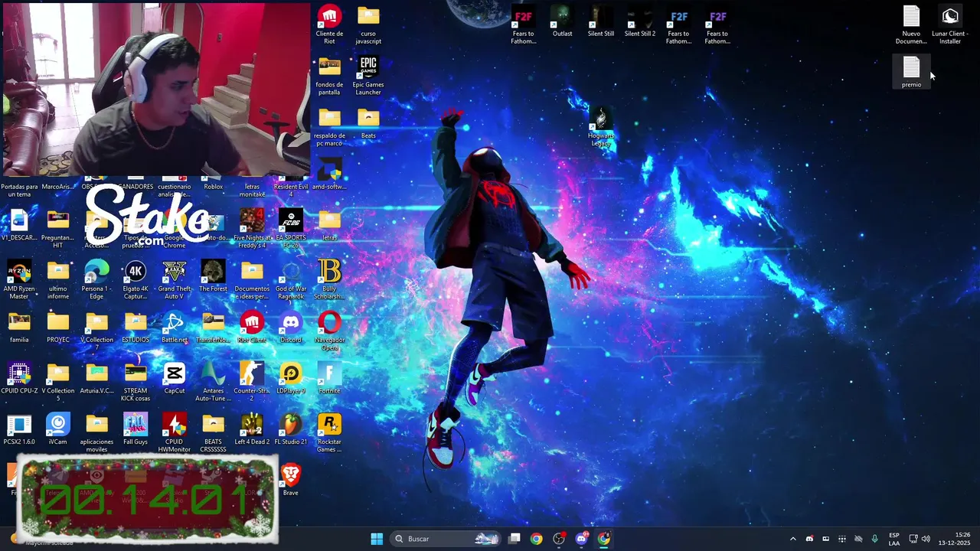
Task: Open the Documentos e ideas folder
Action: (252, 280)
